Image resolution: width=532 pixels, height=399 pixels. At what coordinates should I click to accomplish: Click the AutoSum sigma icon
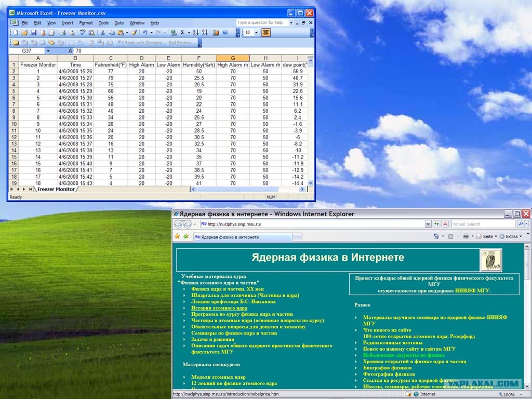coord(182,33)
